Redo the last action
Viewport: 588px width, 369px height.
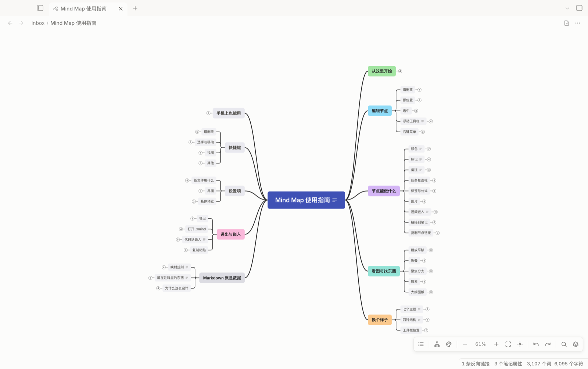(x=548, y=344)
